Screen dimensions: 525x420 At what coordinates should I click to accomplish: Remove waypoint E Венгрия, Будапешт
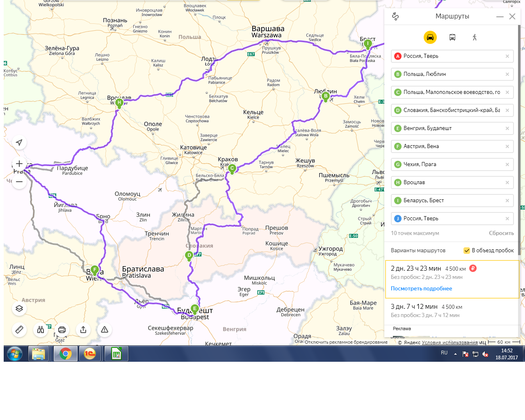pos(507,128)
